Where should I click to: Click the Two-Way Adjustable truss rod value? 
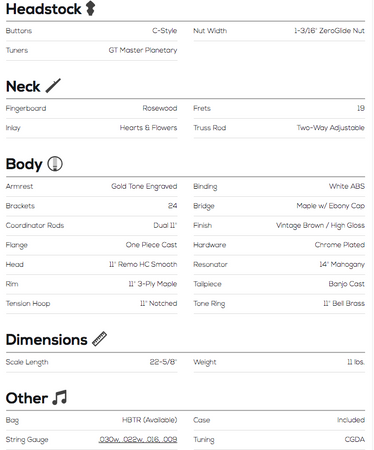[331, 128]
